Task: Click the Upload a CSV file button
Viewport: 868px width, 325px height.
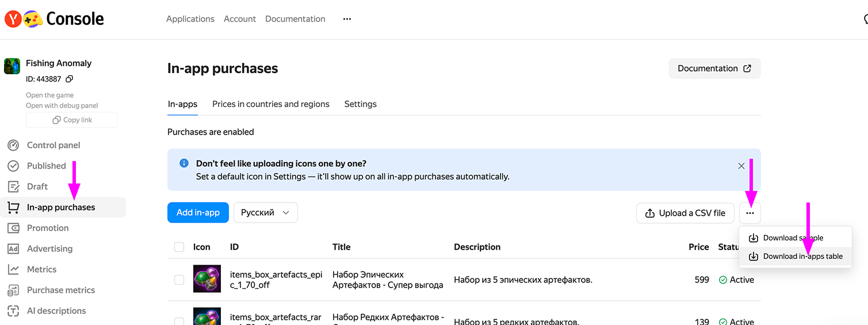Action: coord(685,213)
